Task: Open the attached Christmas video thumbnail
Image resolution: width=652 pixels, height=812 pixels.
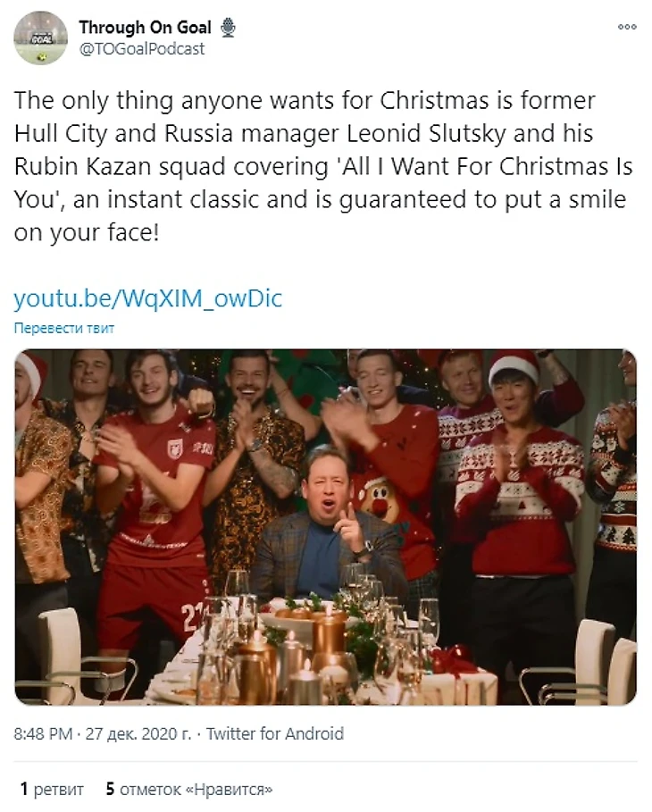Action: coord(325,527)
